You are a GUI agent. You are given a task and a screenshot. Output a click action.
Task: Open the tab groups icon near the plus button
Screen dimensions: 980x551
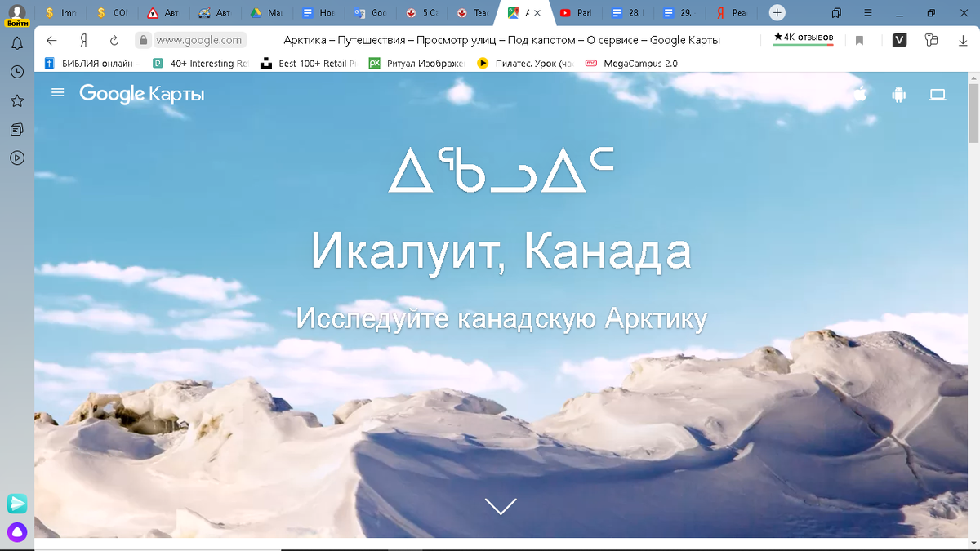(835, 13)
